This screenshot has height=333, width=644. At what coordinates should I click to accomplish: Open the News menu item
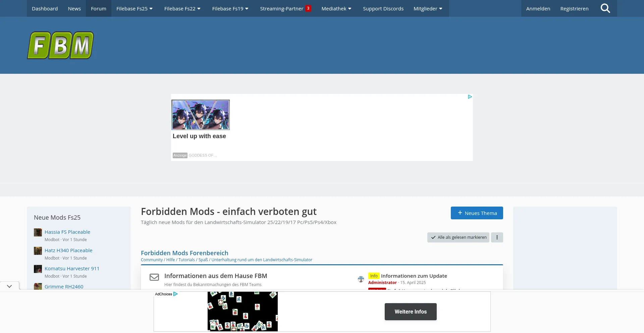74,8
